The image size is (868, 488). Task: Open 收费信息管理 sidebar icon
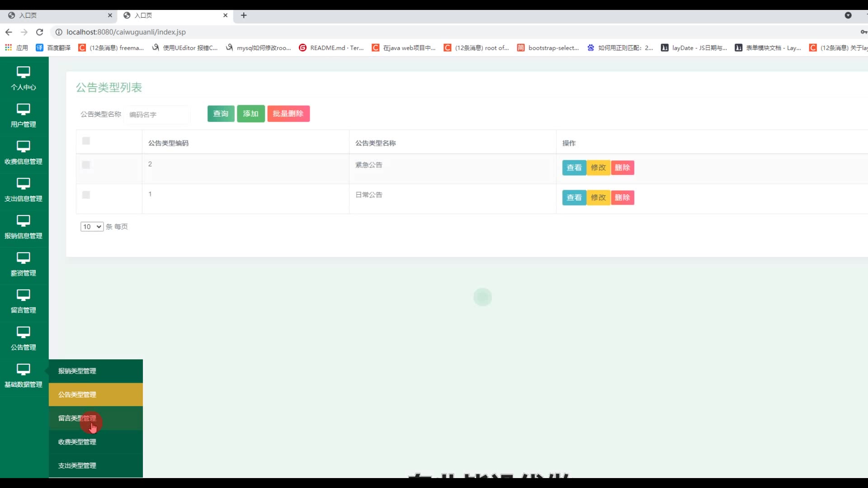23,146
